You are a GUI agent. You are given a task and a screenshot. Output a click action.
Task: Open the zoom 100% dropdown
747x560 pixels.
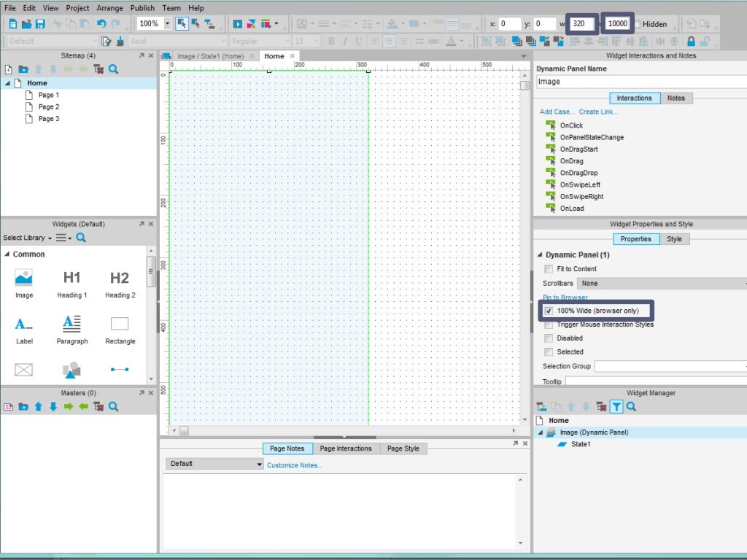[167, 23]
